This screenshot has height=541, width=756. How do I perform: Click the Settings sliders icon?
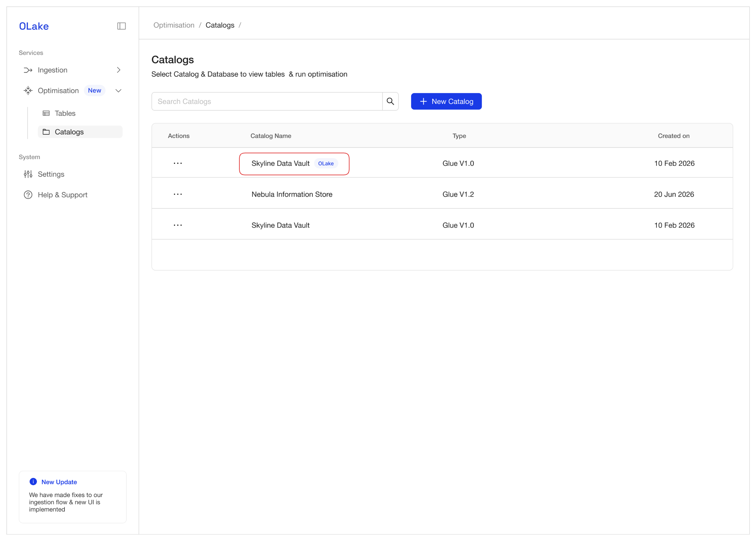pos(28,174)
